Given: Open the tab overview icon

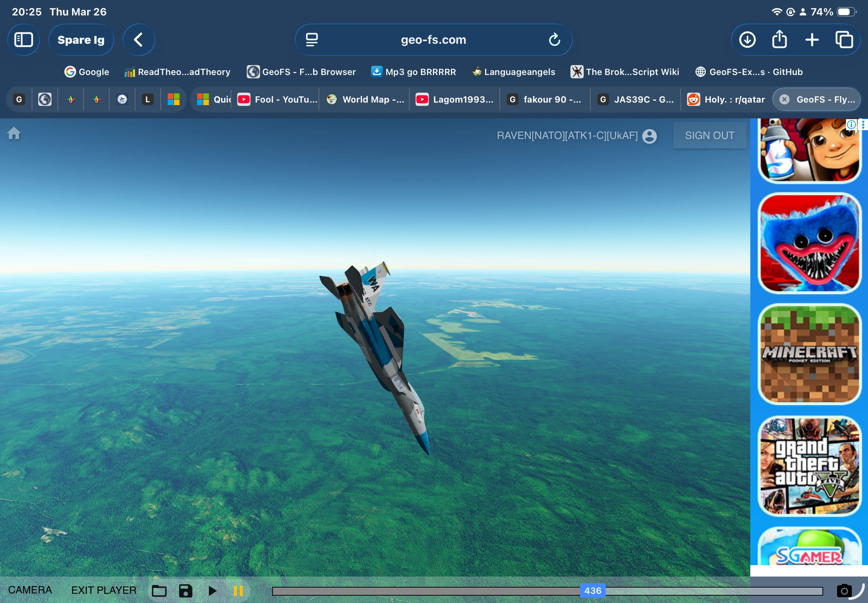Looking at the screenshot, I should tap(844, 40).
